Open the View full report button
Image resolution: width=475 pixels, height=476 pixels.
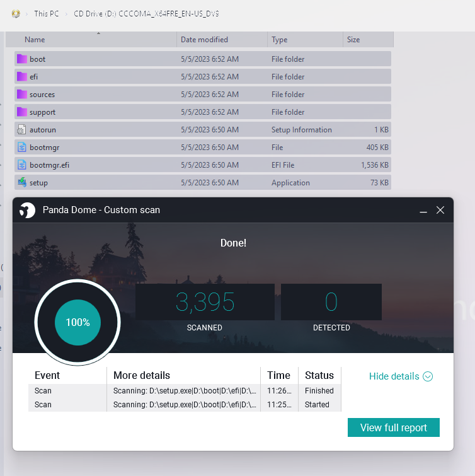click(393, 427)
